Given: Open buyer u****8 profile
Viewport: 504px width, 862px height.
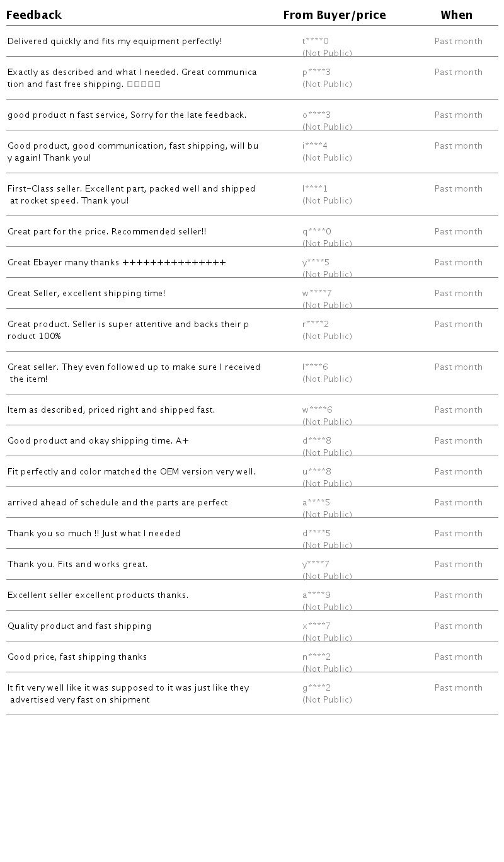Looking at the screenshot, I should point(317,472).
